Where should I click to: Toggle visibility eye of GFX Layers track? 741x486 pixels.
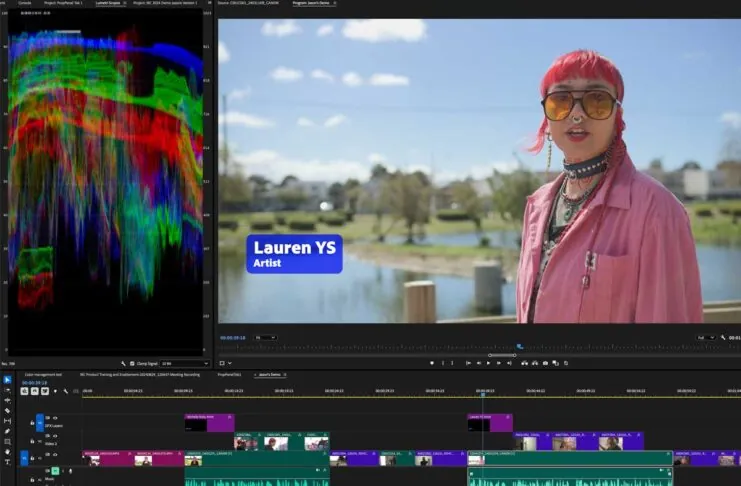(54, 418)
